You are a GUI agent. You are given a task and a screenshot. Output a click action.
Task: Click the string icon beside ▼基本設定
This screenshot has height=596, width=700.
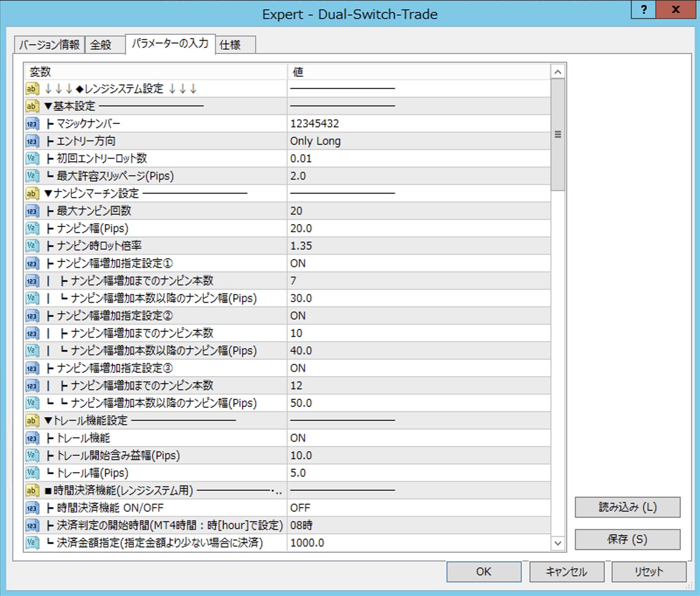(32, 106)
